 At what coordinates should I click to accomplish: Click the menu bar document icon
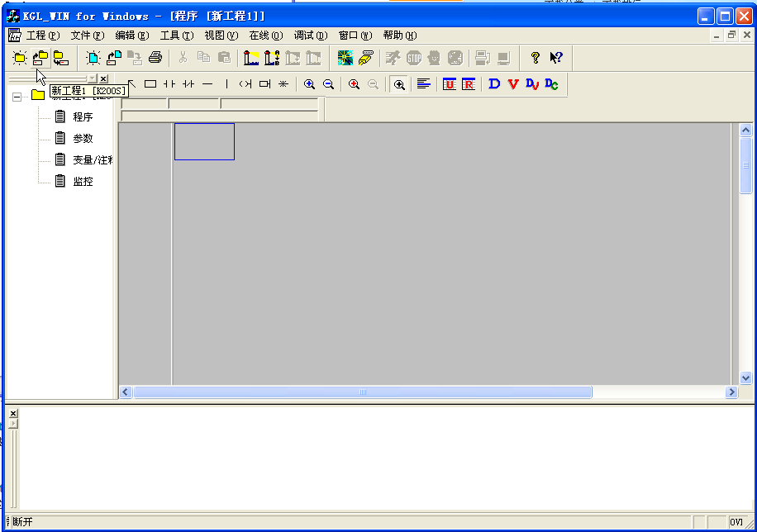click(x=15, y=36)
